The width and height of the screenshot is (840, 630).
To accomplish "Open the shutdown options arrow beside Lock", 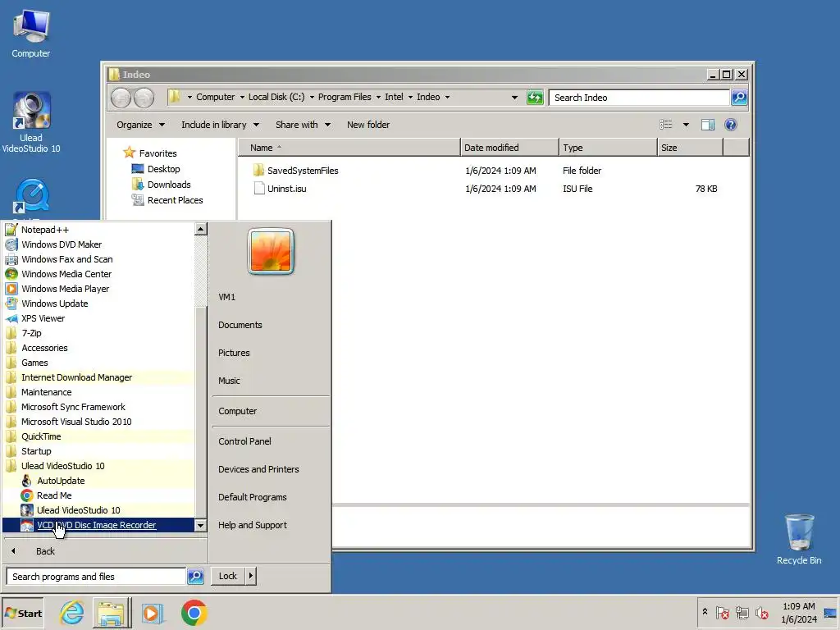I will tap(251, 576).
